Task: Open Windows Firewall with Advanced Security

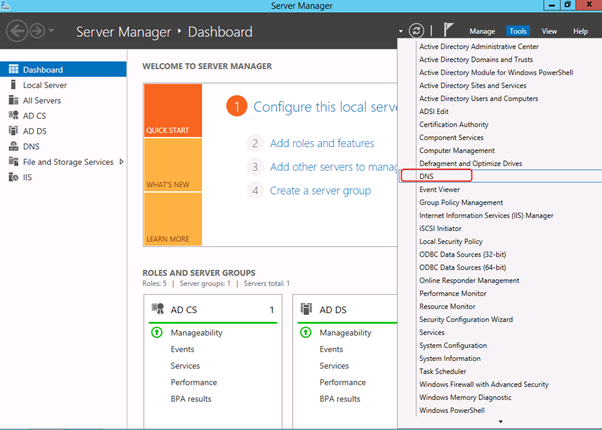Action: (x=484, y=384)
